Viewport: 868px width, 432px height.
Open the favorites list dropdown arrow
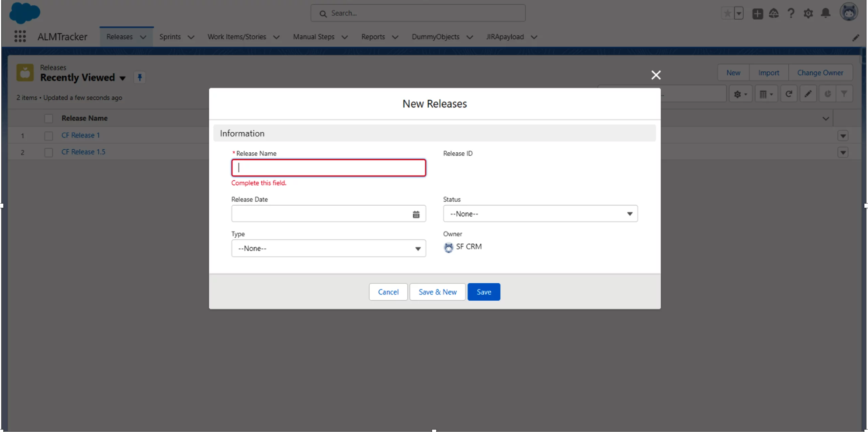(739, 13)
